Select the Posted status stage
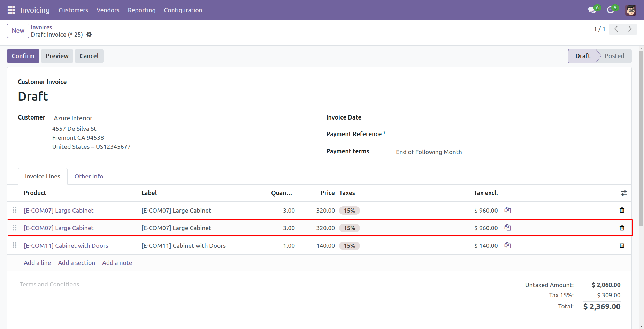Image resolution: width=644 pixels, height=329 pixels. pyautogui.click(x=614, y=56)
